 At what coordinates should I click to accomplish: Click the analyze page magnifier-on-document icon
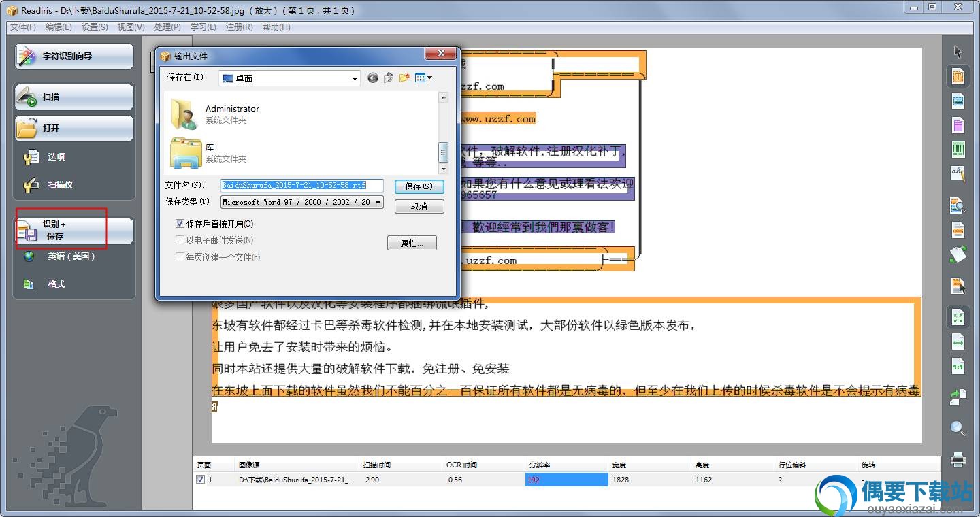point(958,205)
